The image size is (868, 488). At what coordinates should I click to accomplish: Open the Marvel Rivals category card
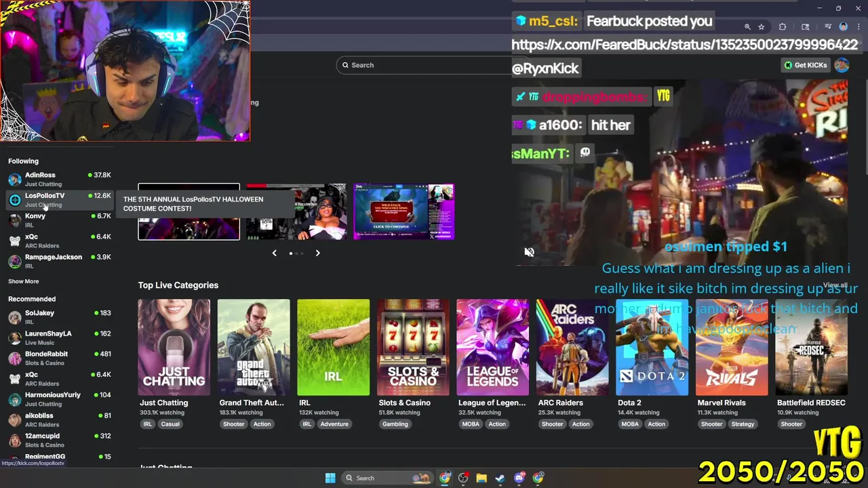[732, 347]
